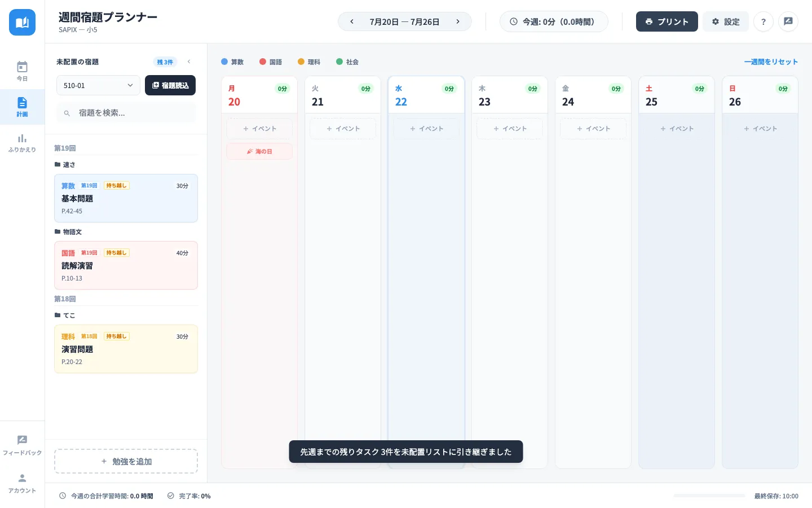Go to the previous week arrow
The width and height of the screenshot is (812, 508).
[352, 21]
